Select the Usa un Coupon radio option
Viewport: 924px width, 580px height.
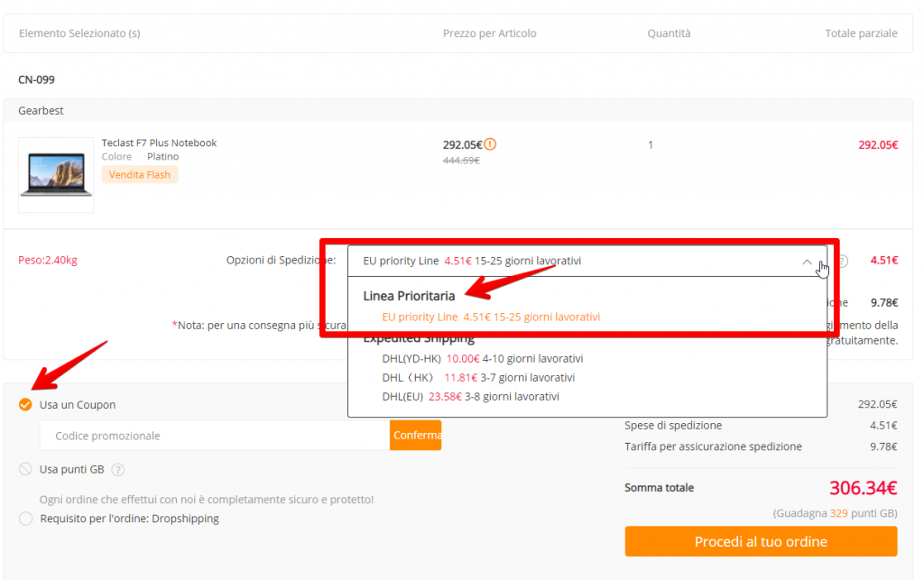coord(25,405)
